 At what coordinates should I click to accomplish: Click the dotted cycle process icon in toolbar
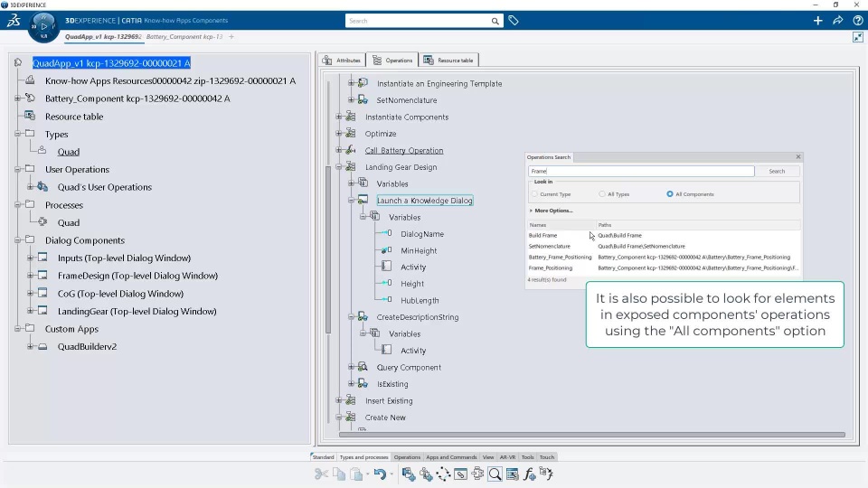click(x=443, y=474)
